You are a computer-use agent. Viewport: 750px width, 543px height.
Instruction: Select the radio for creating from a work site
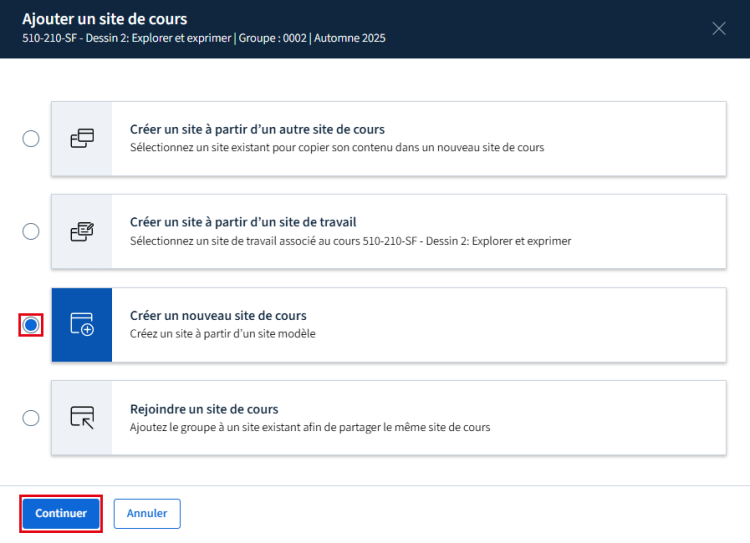pyautogui.click(x=31, y=232)
